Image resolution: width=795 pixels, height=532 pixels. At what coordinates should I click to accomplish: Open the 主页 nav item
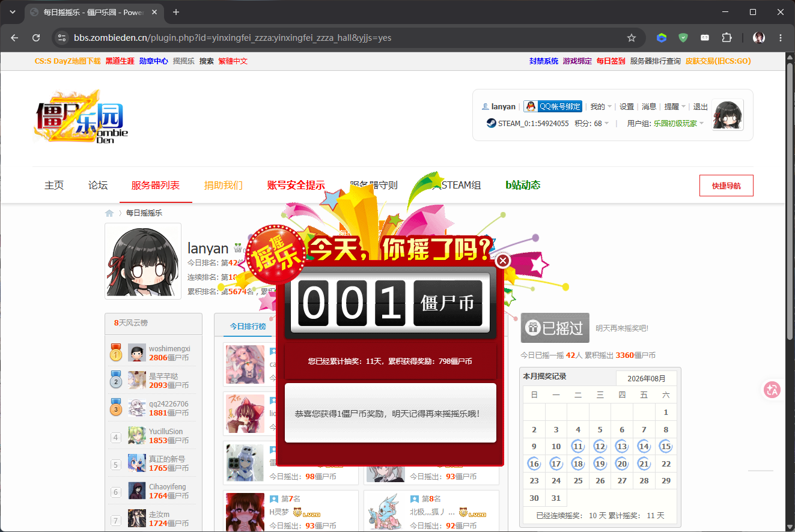tap(54, 185)
